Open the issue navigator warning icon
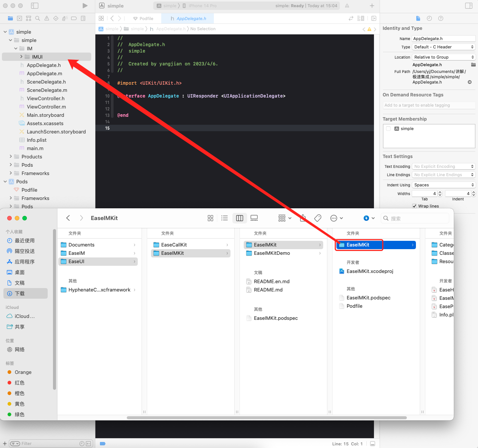 (x=47, y=18)
